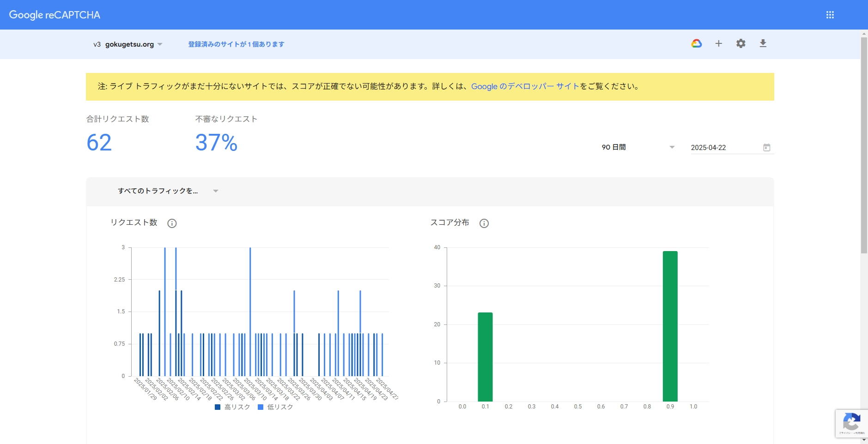Show info for リクエスト数 chart
The height and width of the screenshot is (444, 868).
pos(172,223)
